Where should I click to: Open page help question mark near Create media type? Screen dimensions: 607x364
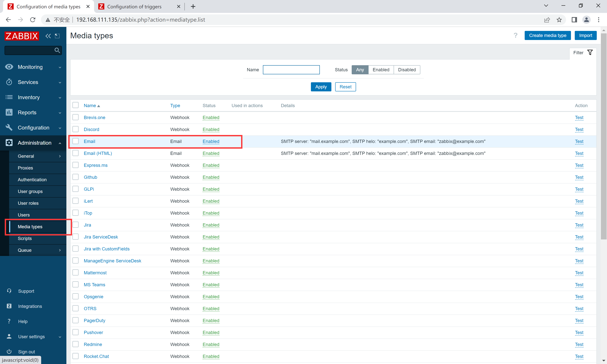pos(516,36)
